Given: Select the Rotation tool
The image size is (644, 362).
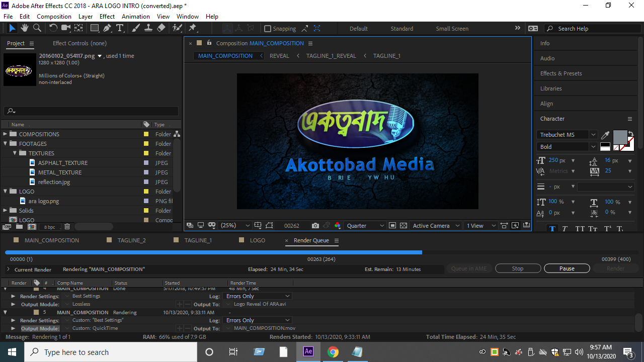Looking at the screenshot, I should [53, 28].
